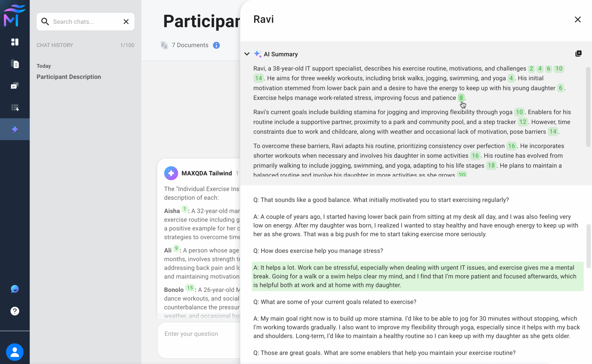Copy the AI Summary with copy icon

(579, 54)
